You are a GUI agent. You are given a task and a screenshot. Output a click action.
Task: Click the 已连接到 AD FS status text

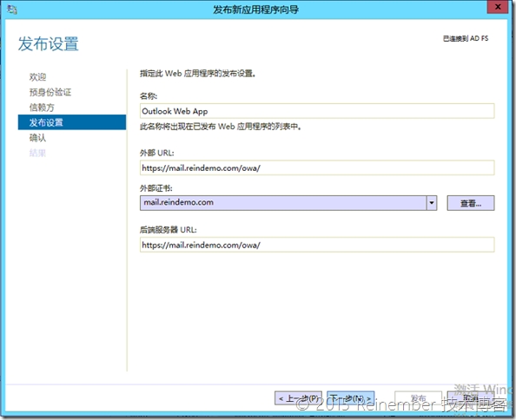point(466,38)
